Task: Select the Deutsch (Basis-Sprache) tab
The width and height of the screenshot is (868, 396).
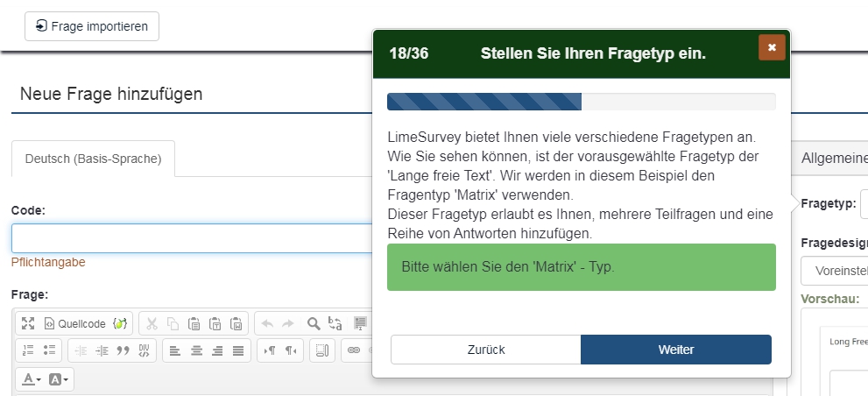Action: (93, 159)
